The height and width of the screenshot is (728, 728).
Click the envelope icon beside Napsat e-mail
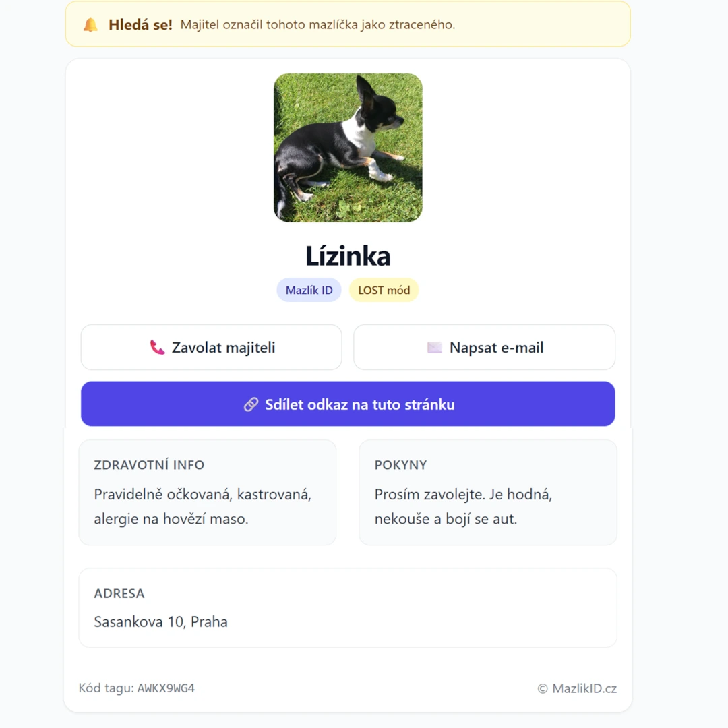(x=435, y=348)
